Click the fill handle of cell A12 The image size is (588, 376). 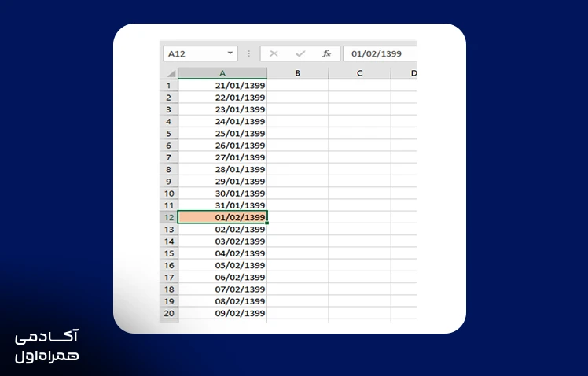click(267, 223)
